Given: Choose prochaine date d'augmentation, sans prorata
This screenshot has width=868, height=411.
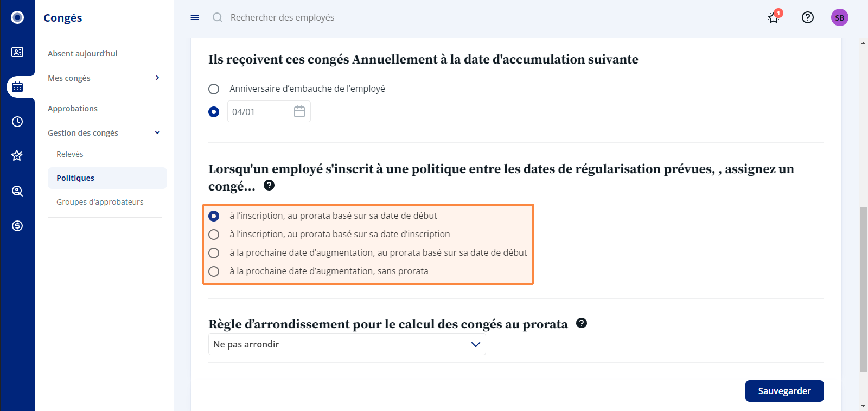Looking at the screenshot, I should (213, 271).
